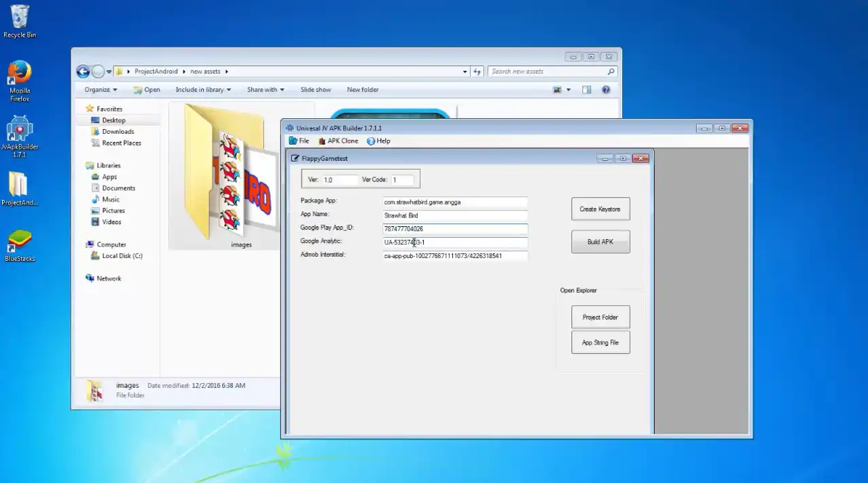This screenshot has width=868, height=483.
Task: Select Computer in the navigation pane
Action: click(111, 245)
